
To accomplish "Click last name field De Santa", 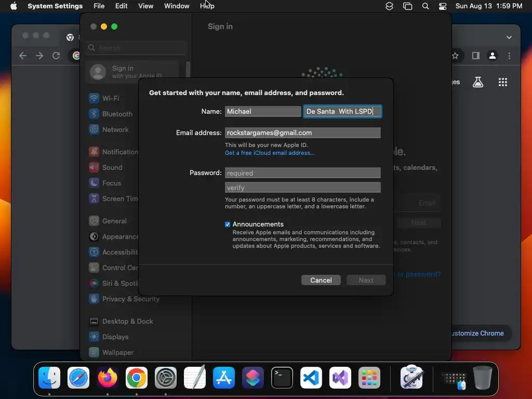I will (x=342, y=111).
